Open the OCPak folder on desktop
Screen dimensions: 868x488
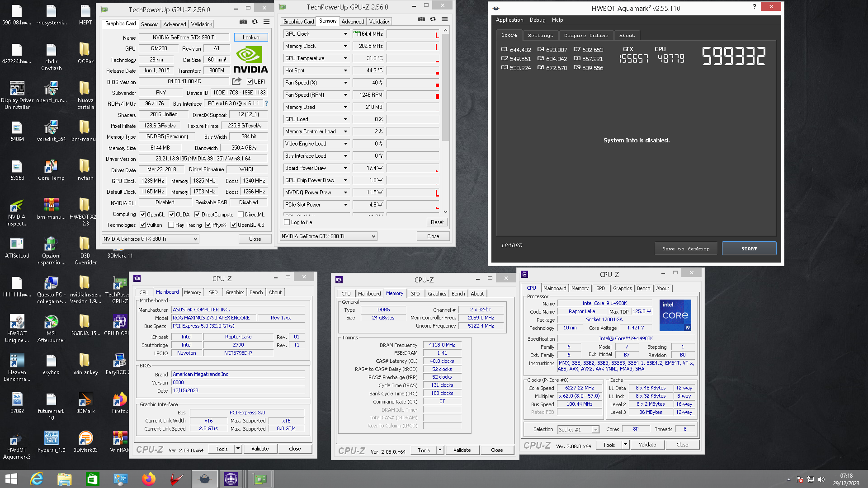pos(85,53)
